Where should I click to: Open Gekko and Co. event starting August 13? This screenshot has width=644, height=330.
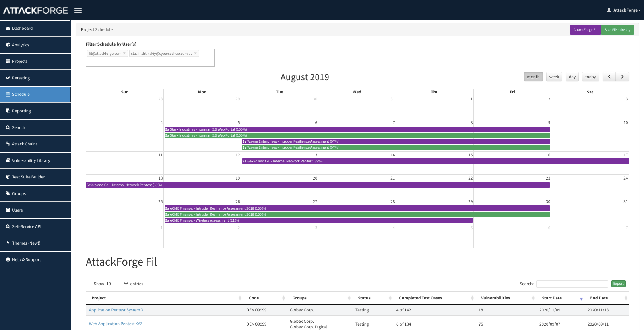click(x=435, y=161)
